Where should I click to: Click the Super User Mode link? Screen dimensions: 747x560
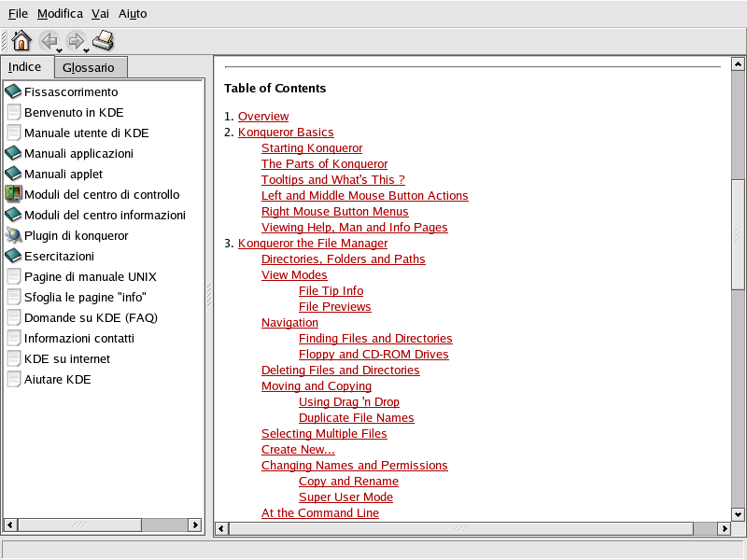click(345, 497)
